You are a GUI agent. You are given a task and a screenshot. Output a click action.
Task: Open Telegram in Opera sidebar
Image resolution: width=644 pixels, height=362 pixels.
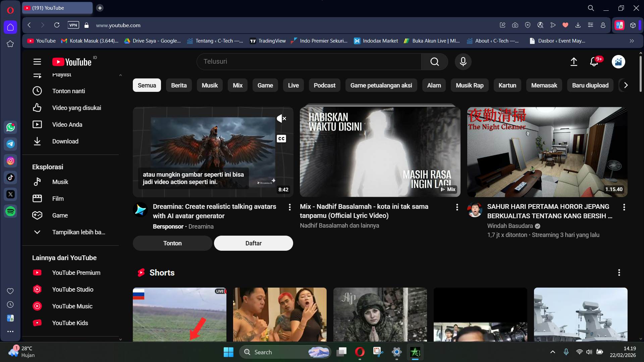(10, 144)
